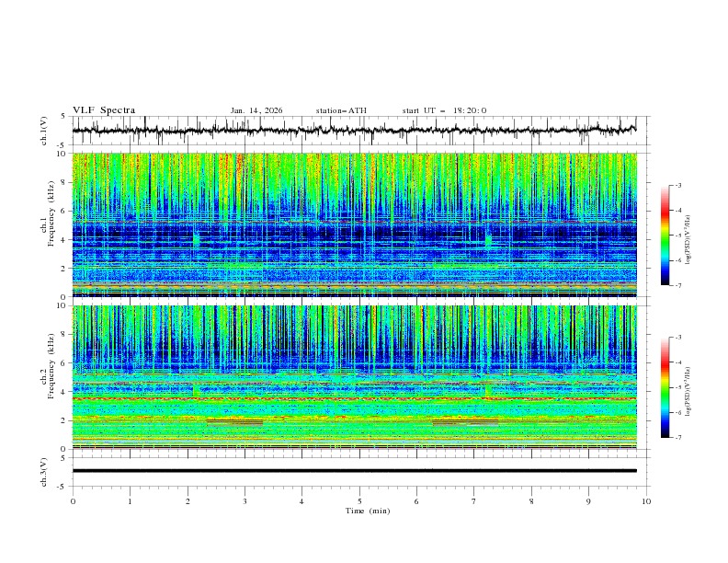Click time axis tick label "0"
The height and width of the screenshot is (563, 728).
click(x=73, y=501)
